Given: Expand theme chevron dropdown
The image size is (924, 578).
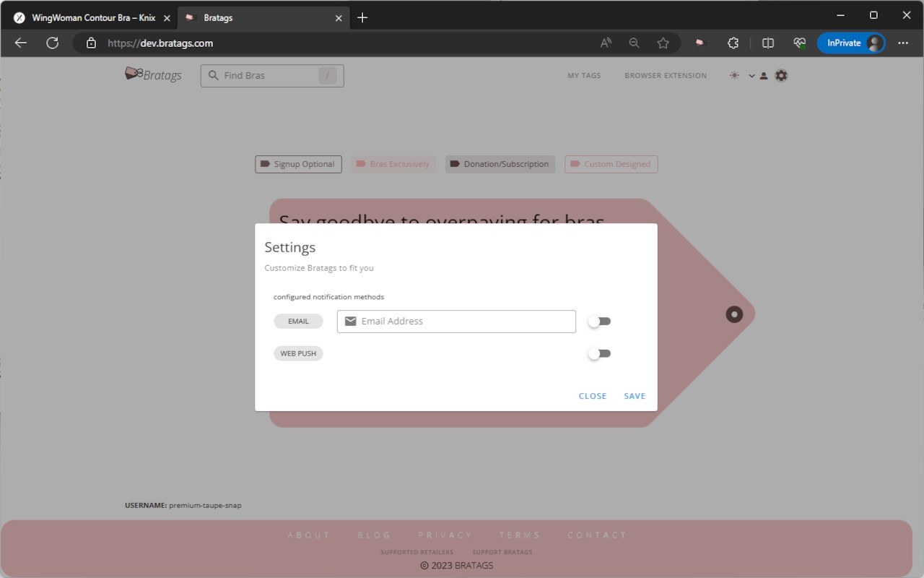Looking at the screenshot, I should [751, 76].
